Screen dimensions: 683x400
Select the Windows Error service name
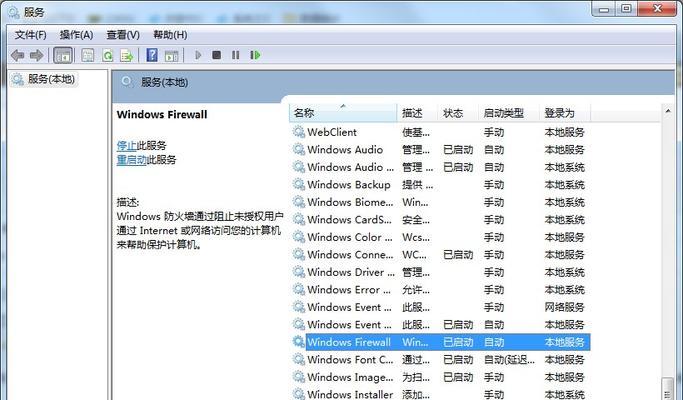[x=349, y=289]
